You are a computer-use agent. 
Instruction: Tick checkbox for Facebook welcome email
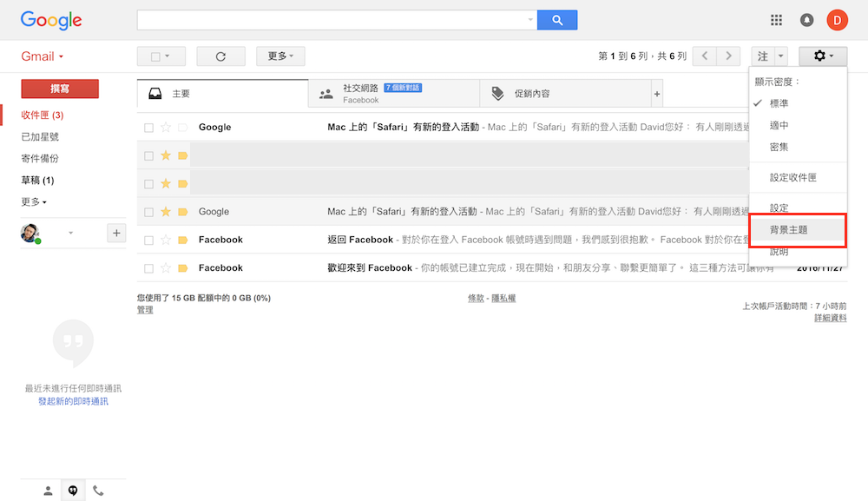148,268
